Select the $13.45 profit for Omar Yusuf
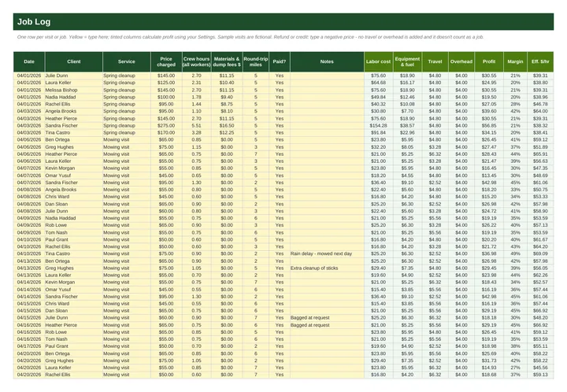 (x=489, y=176)
